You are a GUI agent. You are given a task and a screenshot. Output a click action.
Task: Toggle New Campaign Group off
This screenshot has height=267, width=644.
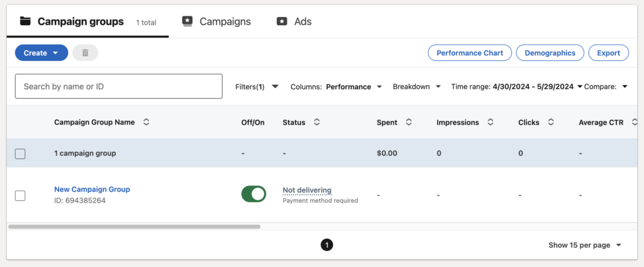click(253, 194)
